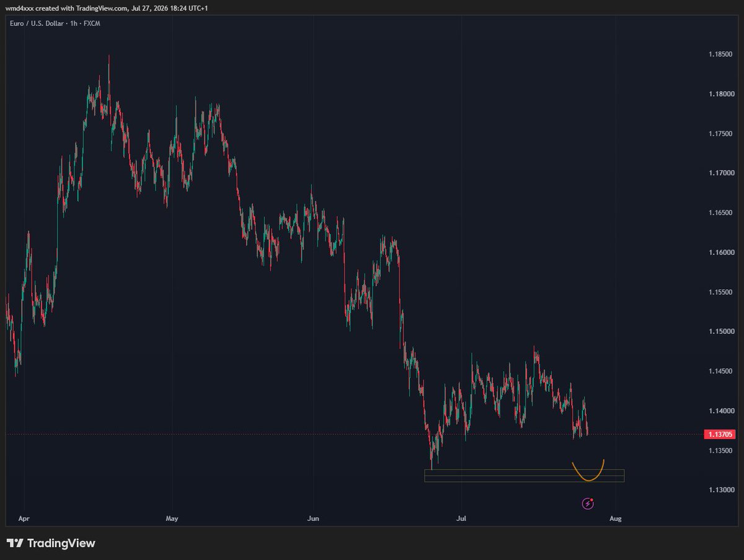
Task: Click the 1.13705 current price label
Action: pyautogui.click(x=720, y=434)
